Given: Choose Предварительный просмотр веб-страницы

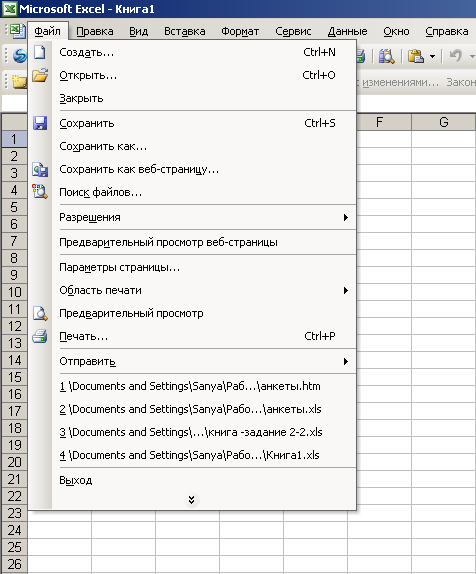Looking at the screenshot, I should [192, 242].
